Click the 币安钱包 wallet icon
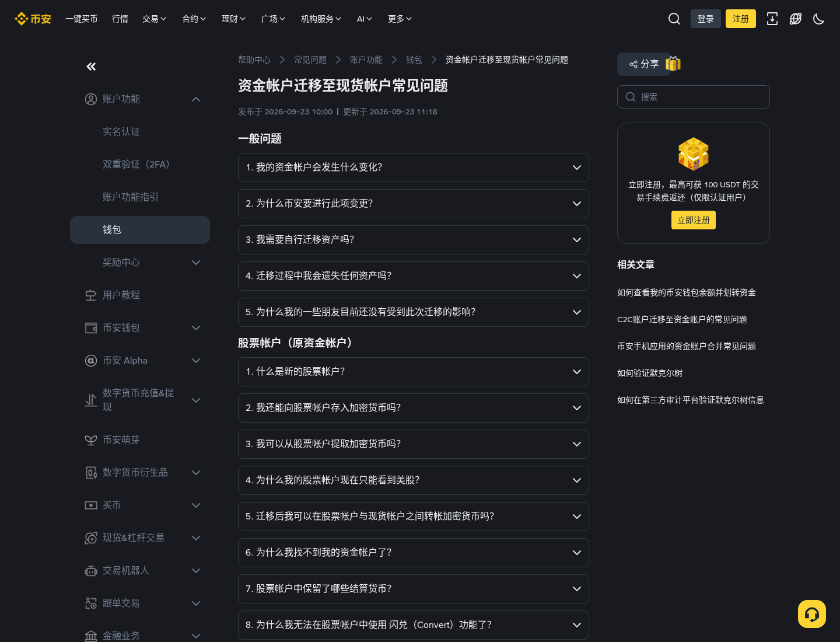Image resolution: width=840 pixels, height=642 pixels. tap(91, 328)
